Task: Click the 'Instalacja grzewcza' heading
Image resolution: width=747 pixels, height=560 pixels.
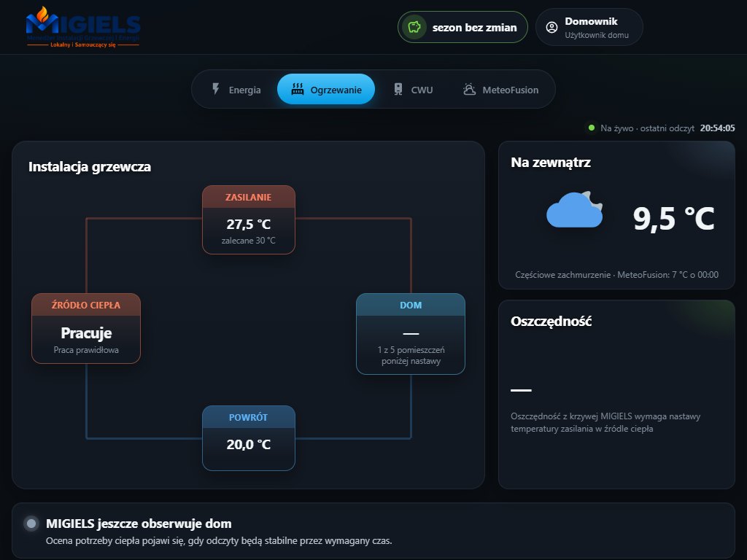Action: point(90,167)
